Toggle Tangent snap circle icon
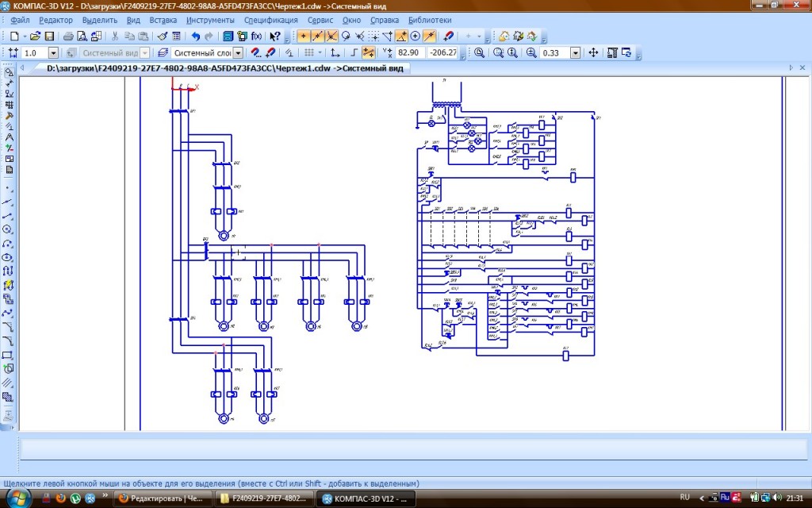 click(x=346, y=37)
